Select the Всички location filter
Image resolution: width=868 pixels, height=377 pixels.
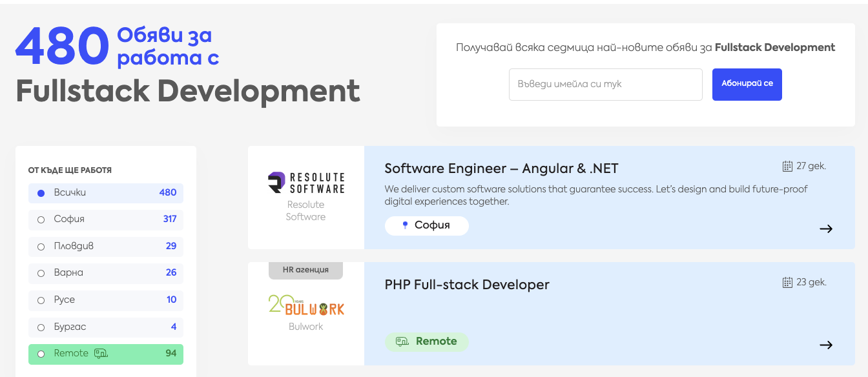coord(106,193)
